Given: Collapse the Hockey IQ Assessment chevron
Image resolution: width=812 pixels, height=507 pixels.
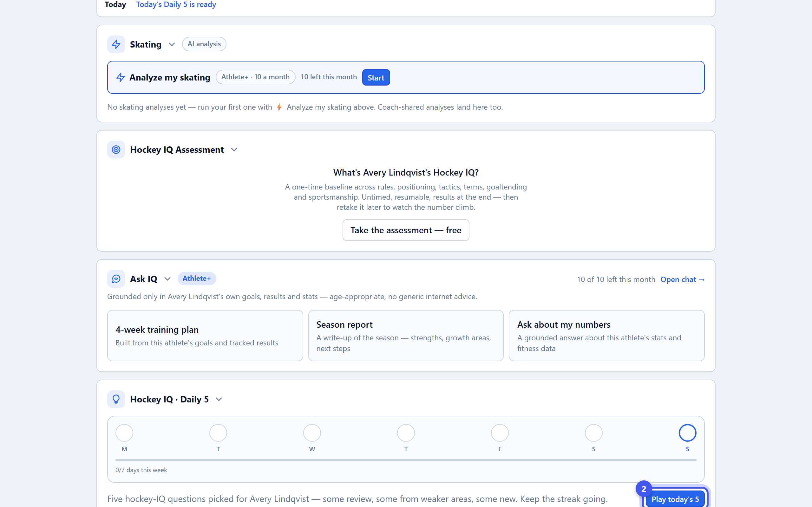Looking at the screenshot, I should click(234, 150).
